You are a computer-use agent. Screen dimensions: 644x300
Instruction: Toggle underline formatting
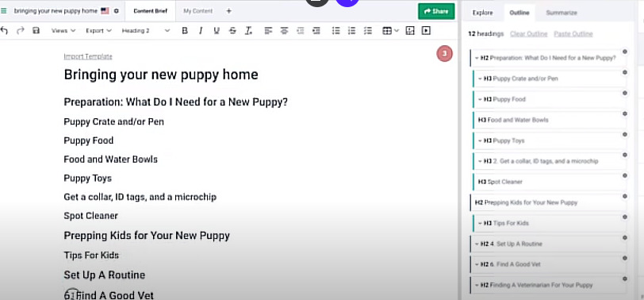point(217,30)
